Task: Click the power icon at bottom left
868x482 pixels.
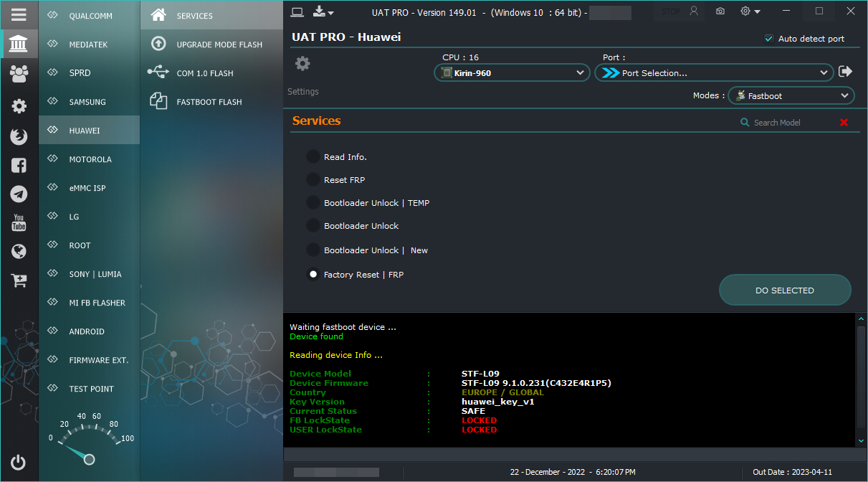Action: [19, 462]
